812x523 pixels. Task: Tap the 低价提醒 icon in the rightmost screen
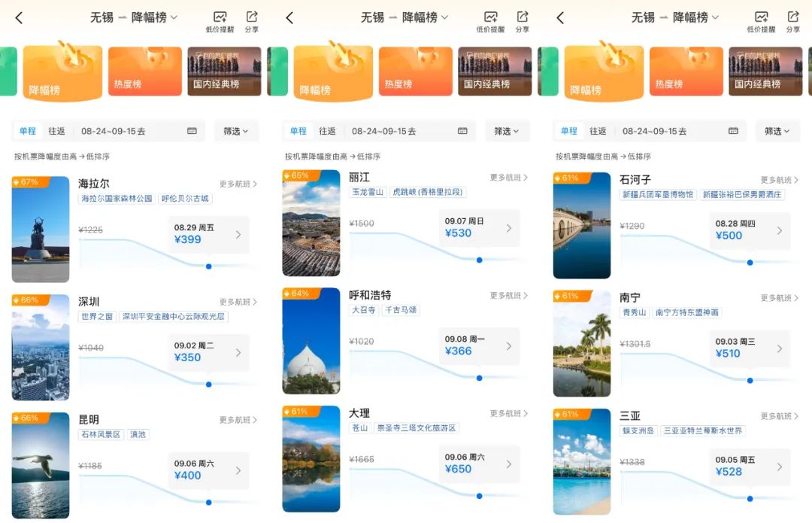[x=761, y=21]
